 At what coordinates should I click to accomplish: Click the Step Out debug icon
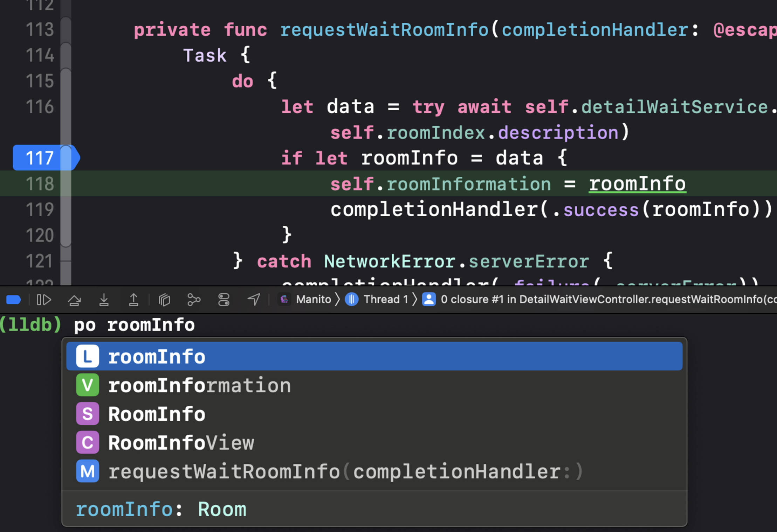(x=133, y=300)
